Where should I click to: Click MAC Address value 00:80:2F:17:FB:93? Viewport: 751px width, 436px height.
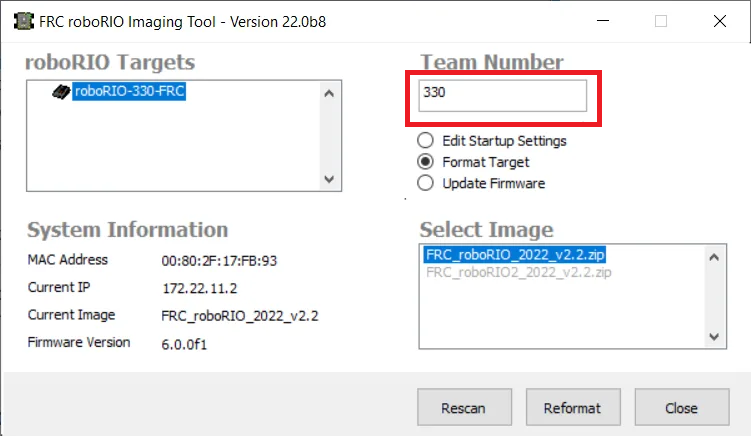[219, 261]
